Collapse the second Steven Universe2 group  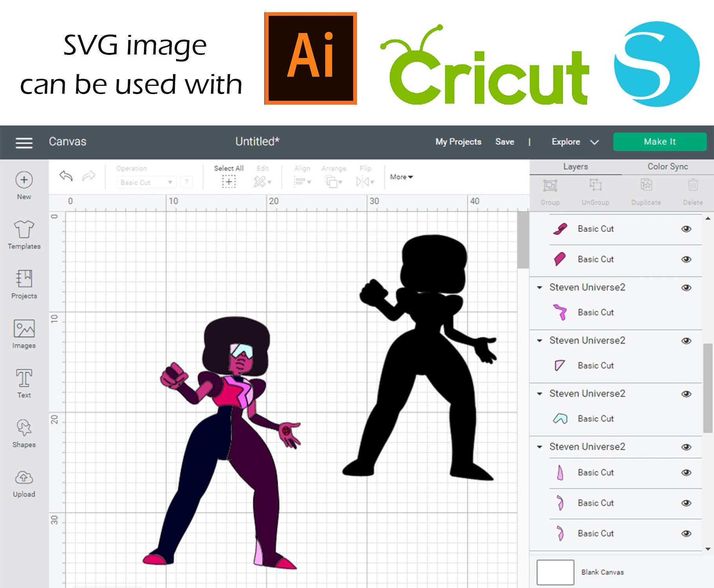coord(540,341)
